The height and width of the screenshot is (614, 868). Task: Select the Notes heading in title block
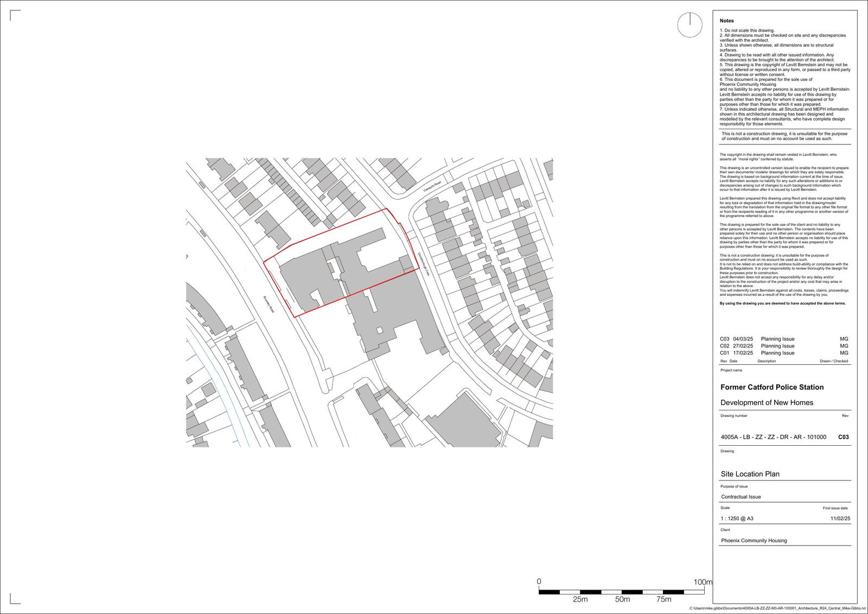click(726, 21)
